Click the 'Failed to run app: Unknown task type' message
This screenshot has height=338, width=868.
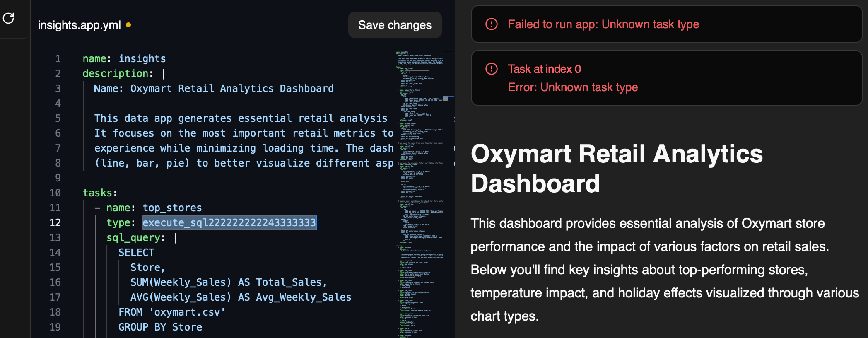603,24
